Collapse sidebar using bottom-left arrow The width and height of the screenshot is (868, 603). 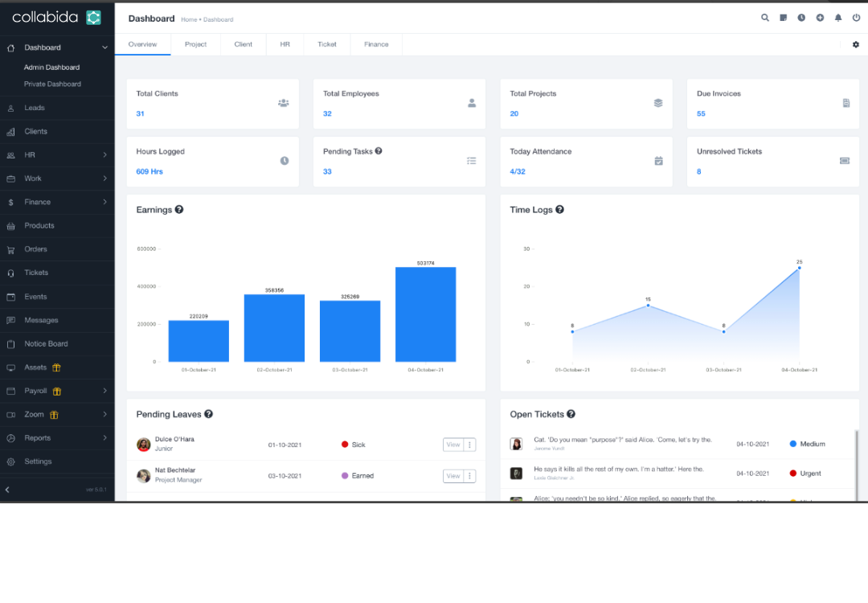point(7,490)
